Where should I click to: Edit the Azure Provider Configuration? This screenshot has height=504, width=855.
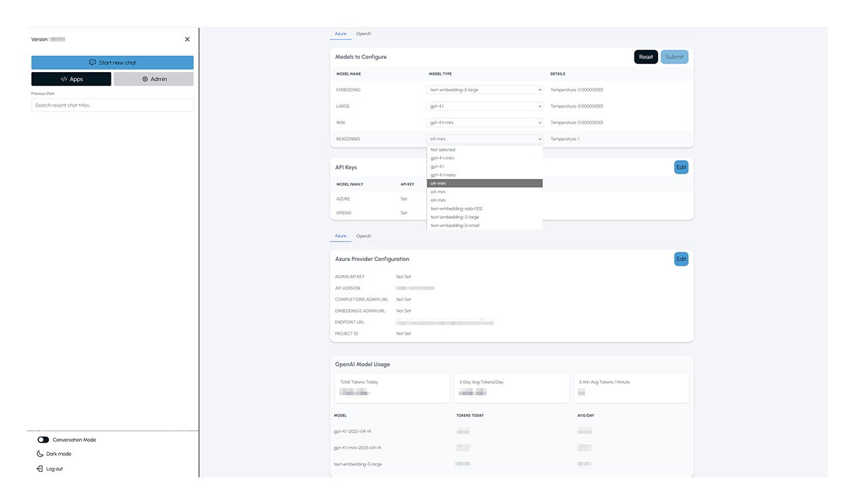coord(681,259)
